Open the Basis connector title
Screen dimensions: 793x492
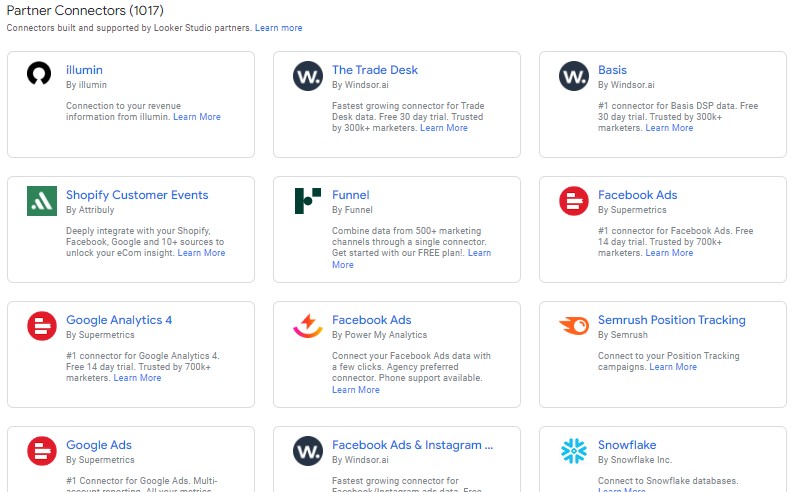[612, 70]
